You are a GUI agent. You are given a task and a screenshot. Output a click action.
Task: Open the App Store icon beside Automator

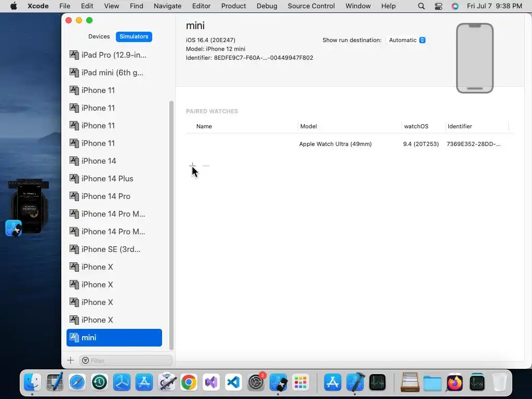point(144,382)
